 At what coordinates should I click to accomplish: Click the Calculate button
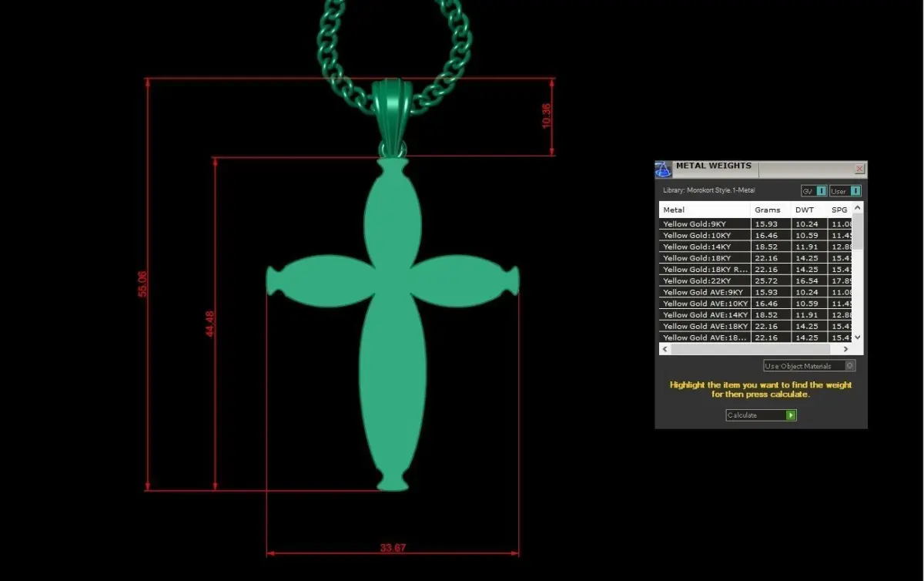pos(761,415)
